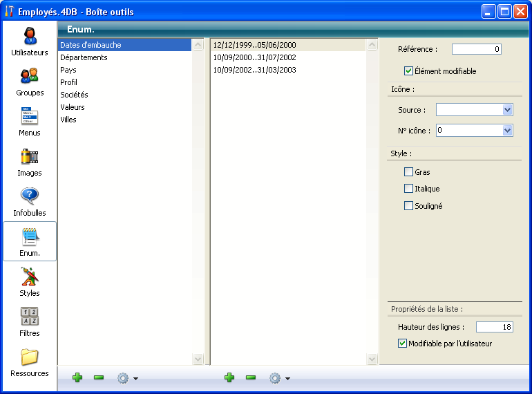
Task: Open the Utilisateurs page in sidebar
Action: click(30, 41)
